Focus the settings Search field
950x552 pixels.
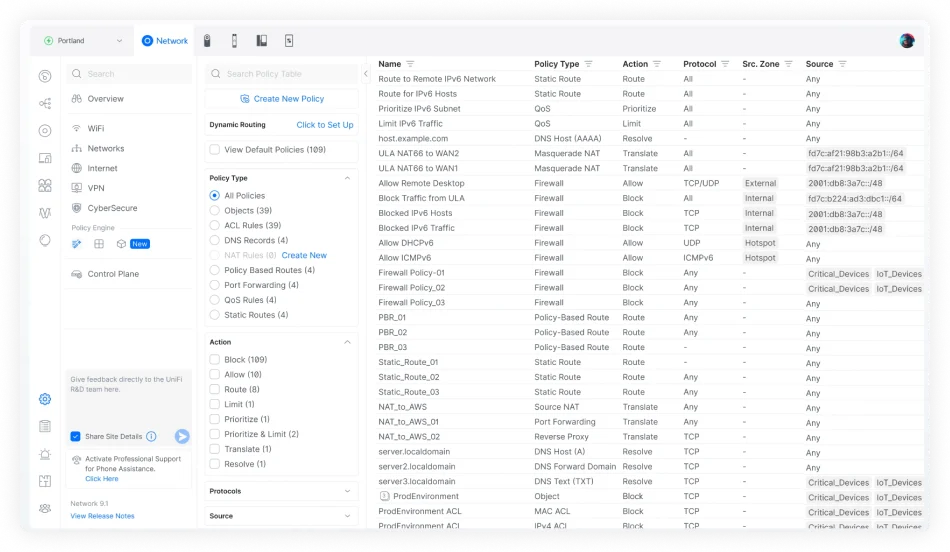(x=130, y=74)
